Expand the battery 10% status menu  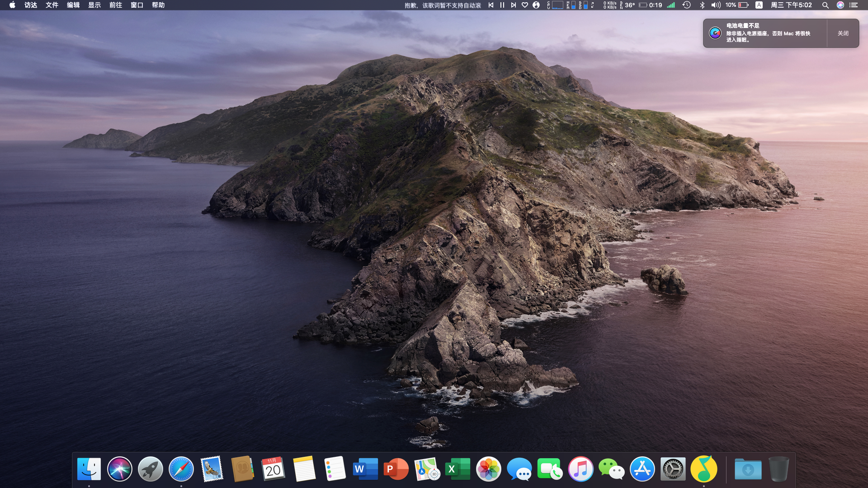pos(737,5)
